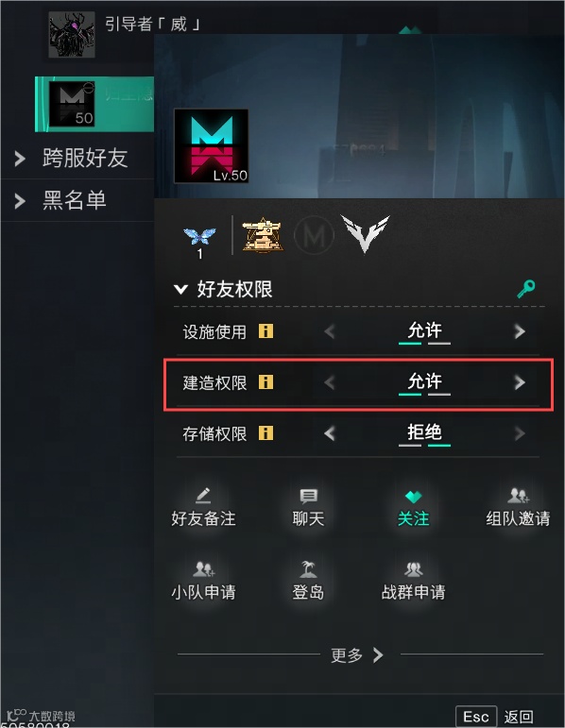This screenshot has height=728, width=565.
Task: Select the 聊天 chat option
Action: [308, 507]
